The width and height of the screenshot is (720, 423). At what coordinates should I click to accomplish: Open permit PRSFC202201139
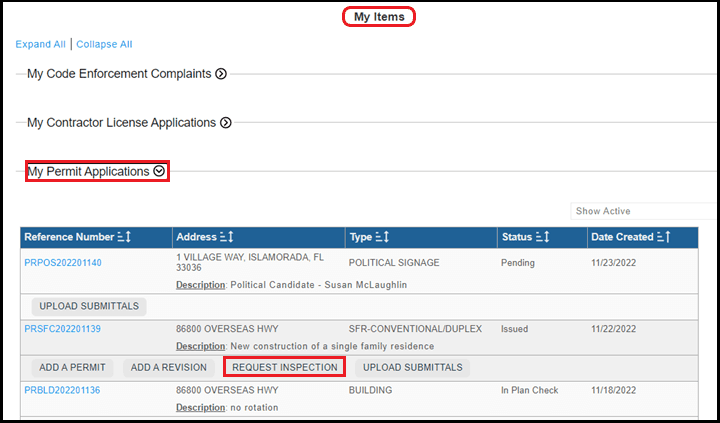click(63, 328)
